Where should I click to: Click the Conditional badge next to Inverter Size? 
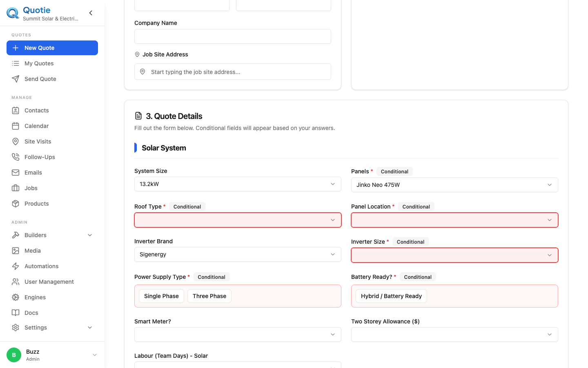click(x=410, y=242)
